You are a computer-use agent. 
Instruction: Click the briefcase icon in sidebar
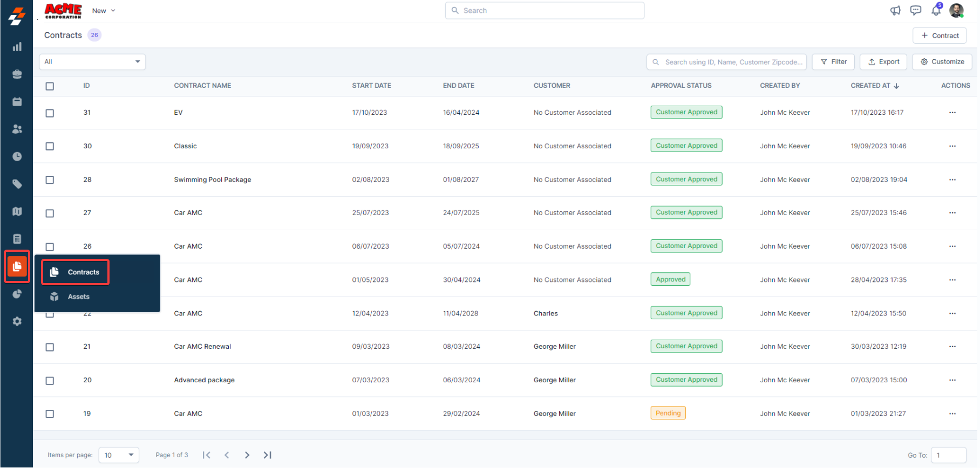[x=17, y=74]
